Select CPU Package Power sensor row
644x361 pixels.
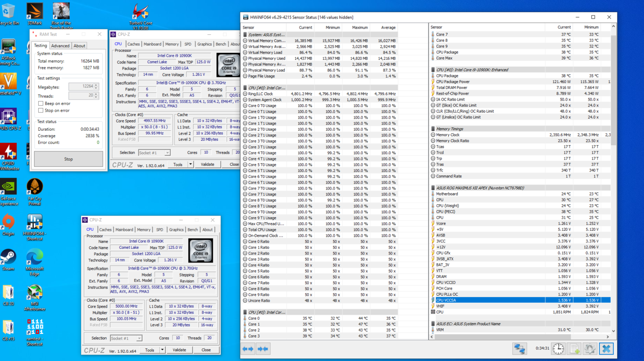(520, 81)
